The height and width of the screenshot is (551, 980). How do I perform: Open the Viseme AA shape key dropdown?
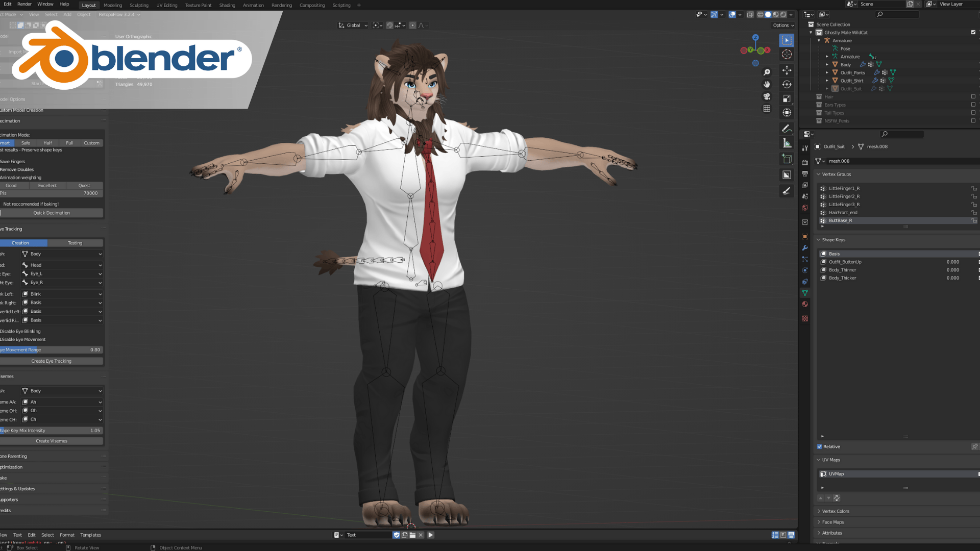(x=62, y=402)
